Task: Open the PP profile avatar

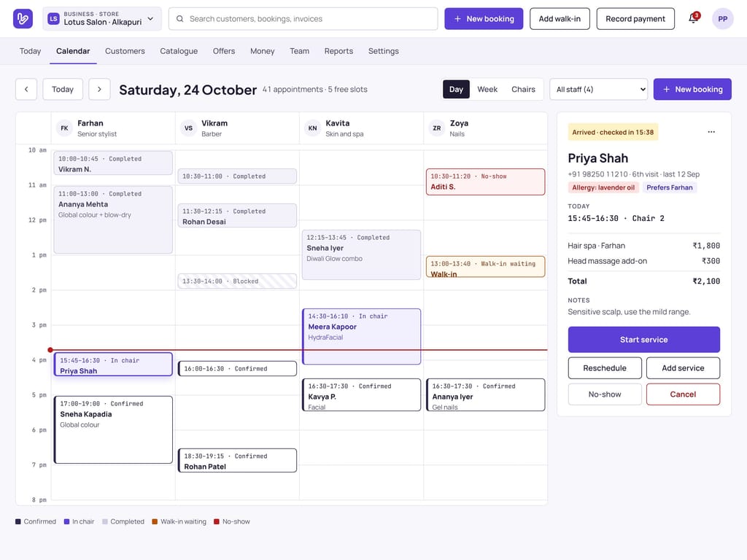Action: (x=722, y=18)
